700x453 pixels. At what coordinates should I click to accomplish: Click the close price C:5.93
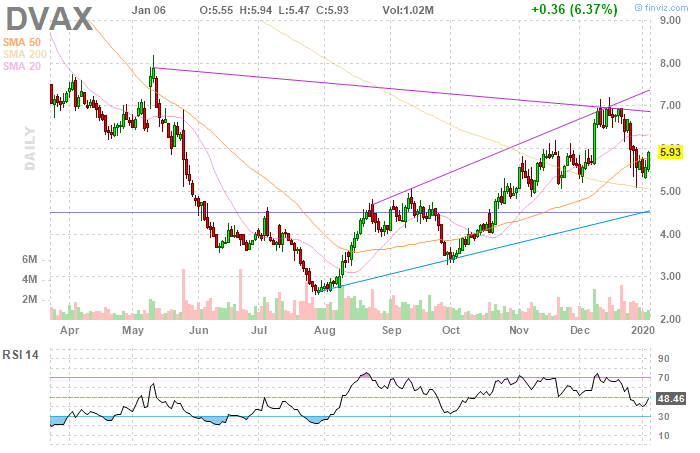coord(333,10)
